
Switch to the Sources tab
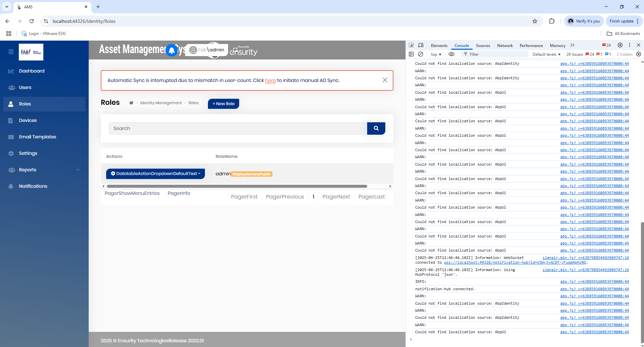pyautogui.click(x=483, y=46)
